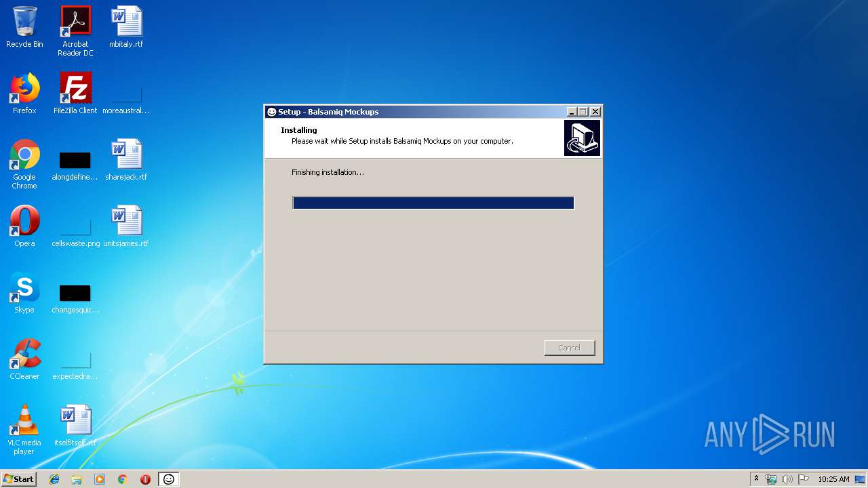Screen dimensions: 868x488
Task: Click the 'Installing' heading text
Action: point(299,130)
